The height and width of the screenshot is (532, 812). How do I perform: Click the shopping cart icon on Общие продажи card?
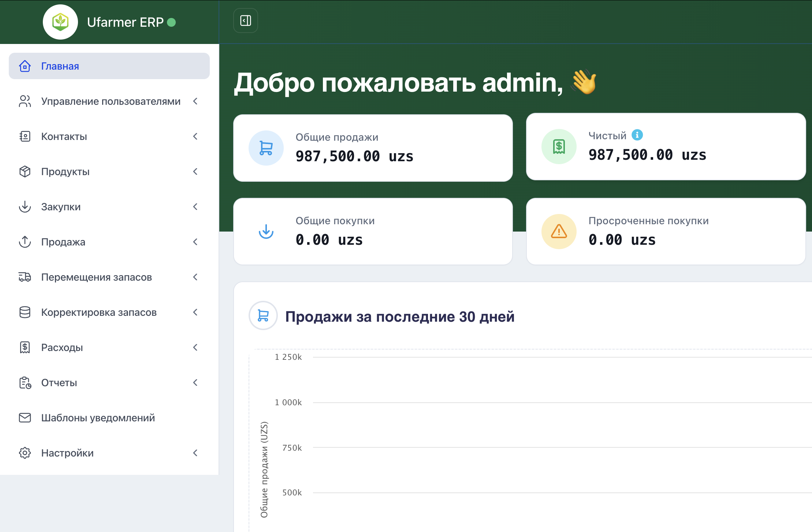266,148
